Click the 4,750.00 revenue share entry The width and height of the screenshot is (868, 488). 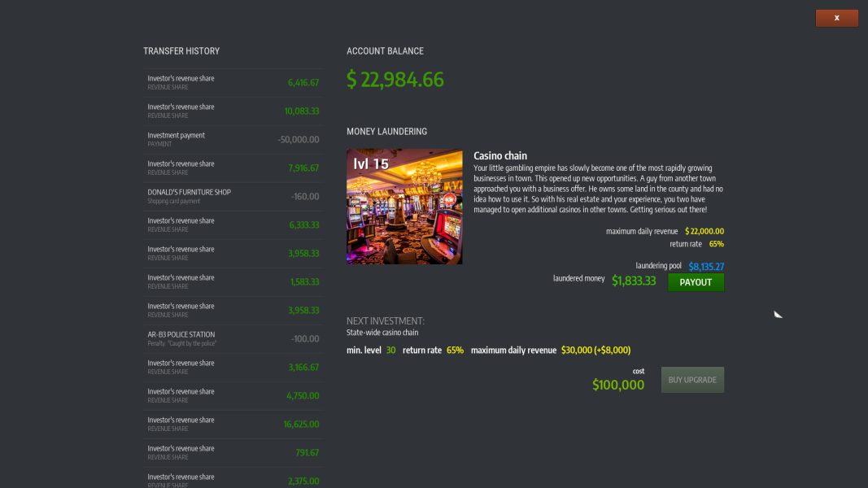[x=233, y=395]
